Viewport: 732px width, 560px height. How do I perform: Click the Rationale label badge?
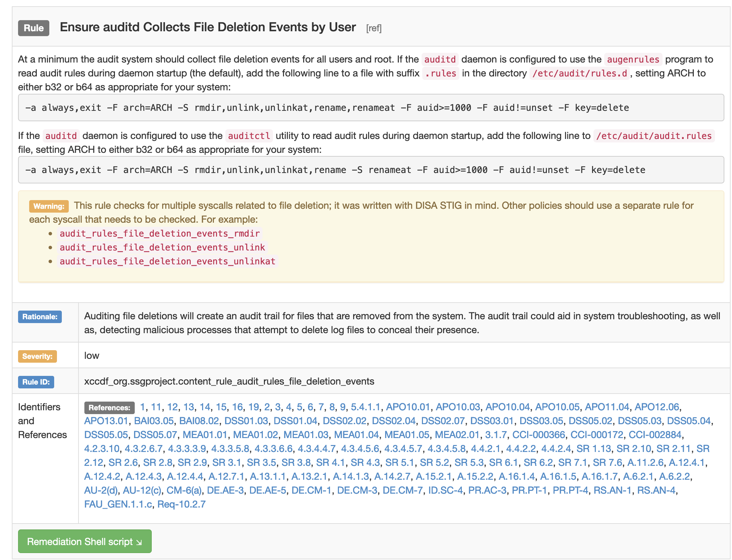click(40, 316)
